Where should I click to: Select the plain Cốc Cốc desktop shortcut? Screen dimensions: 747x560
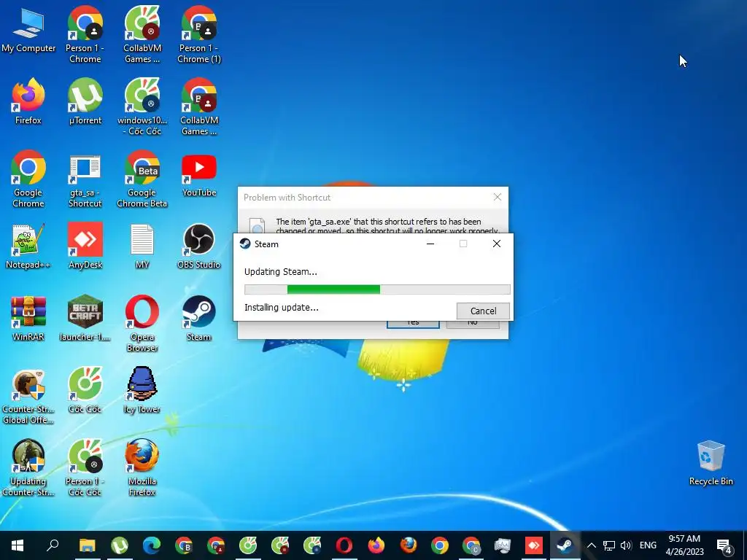[x=85, y=391]
